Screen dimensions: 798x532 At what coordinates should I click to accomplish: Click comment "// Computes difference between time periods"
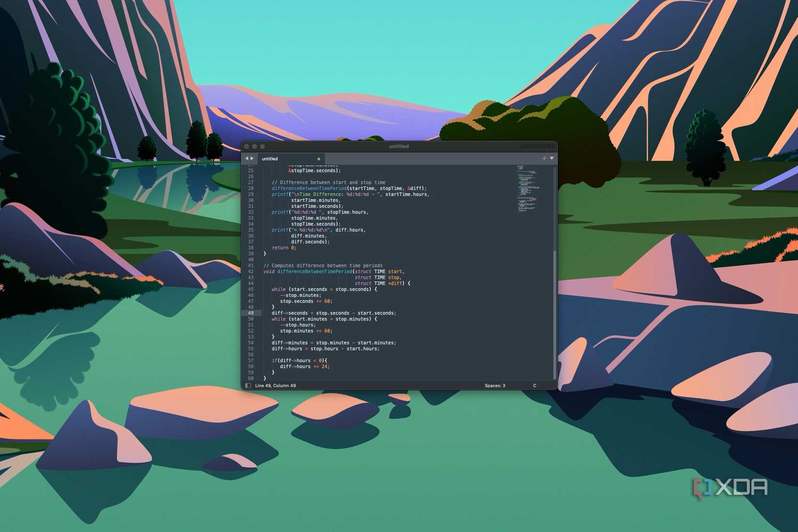323,266
